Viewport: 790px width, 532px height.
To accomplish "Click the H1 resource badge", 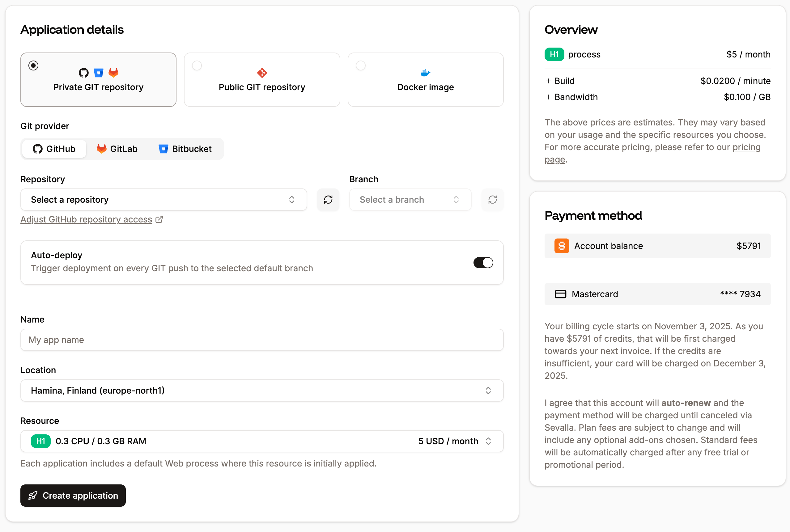I will (x=40, y=441).
